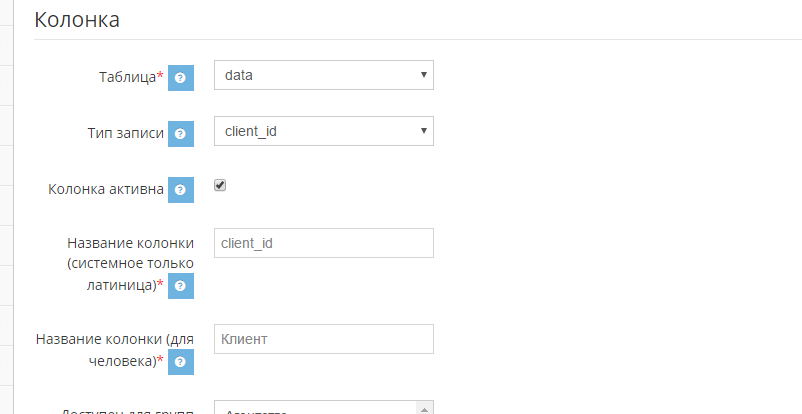Click the Колонка активна label text
The height and width of the screenshot is (414, 802).
[x=106, y=189]
